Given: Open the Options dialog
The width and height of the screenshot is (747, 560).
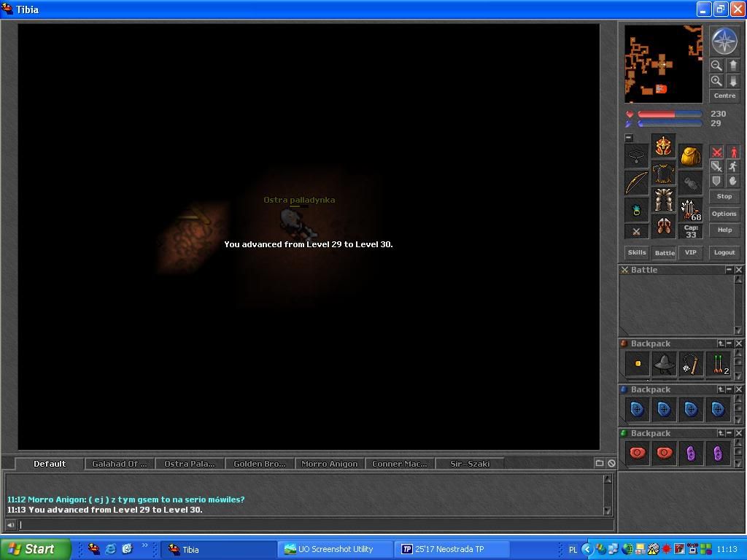Looking at the screenshot, I should (x=724, y=214).
